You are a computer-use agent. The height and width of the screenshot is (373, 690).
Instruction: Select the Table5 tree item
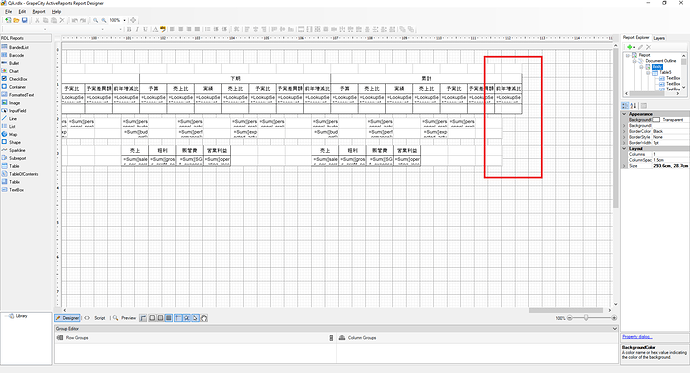tap(665, 72)
